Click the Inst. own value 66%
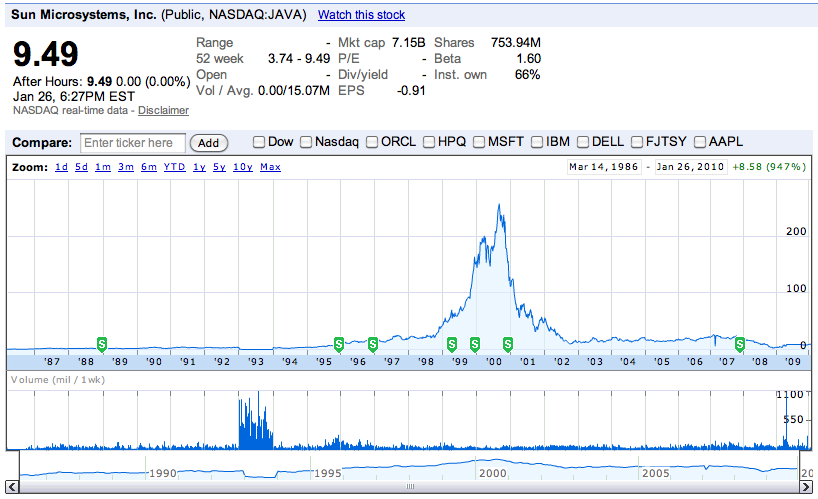This screenshot has width=818, height=499. pos(527,75)
